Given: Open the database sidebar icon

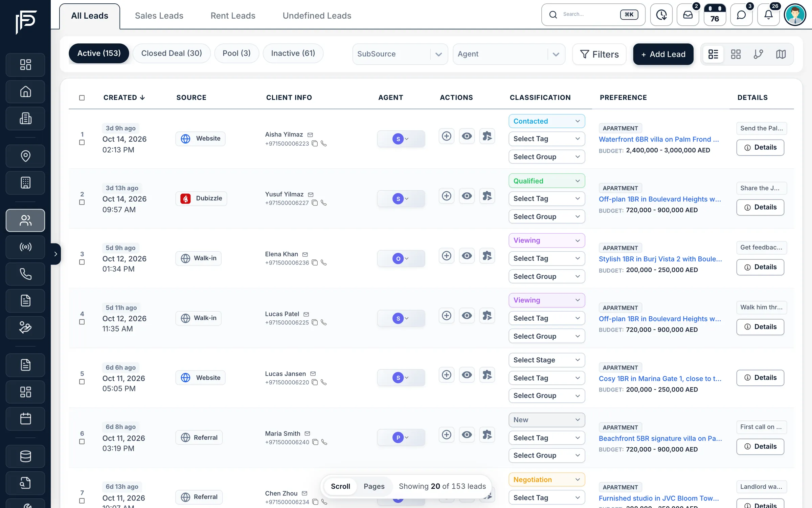Looking at the screenshot, I should tap(25, 456).
